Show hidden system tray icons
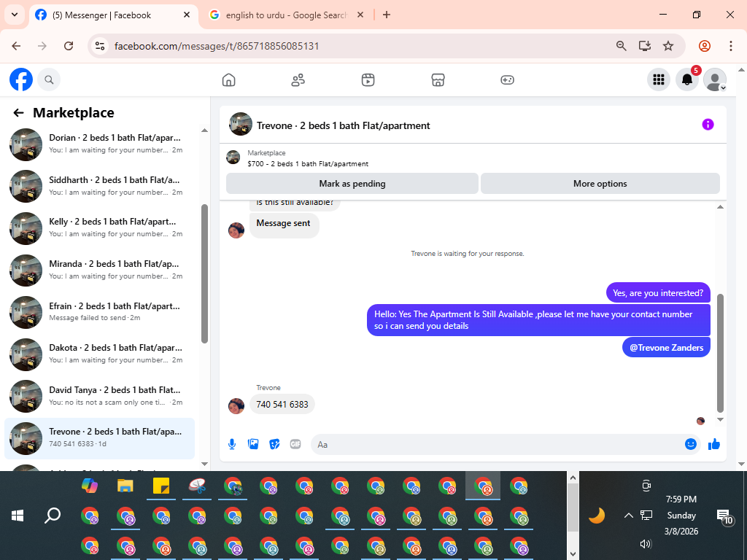Viewport: 747px width, 560px height. 628,516
